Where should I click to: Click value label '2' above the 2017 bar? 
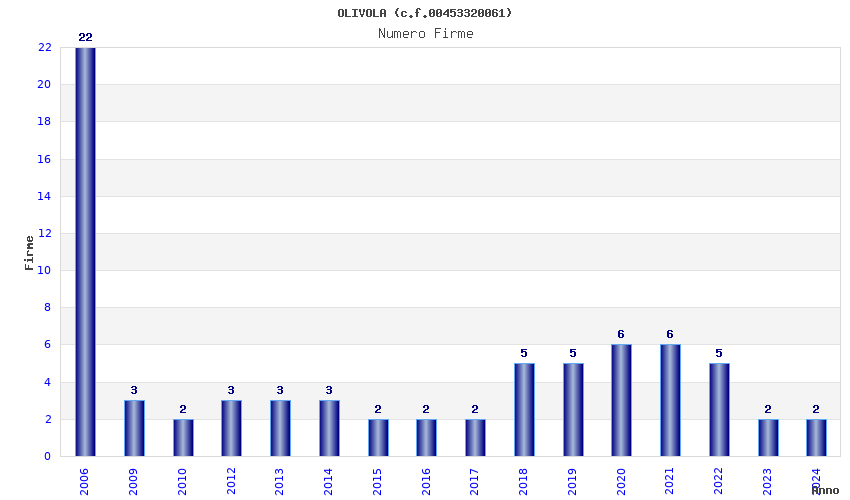[475, 409]
